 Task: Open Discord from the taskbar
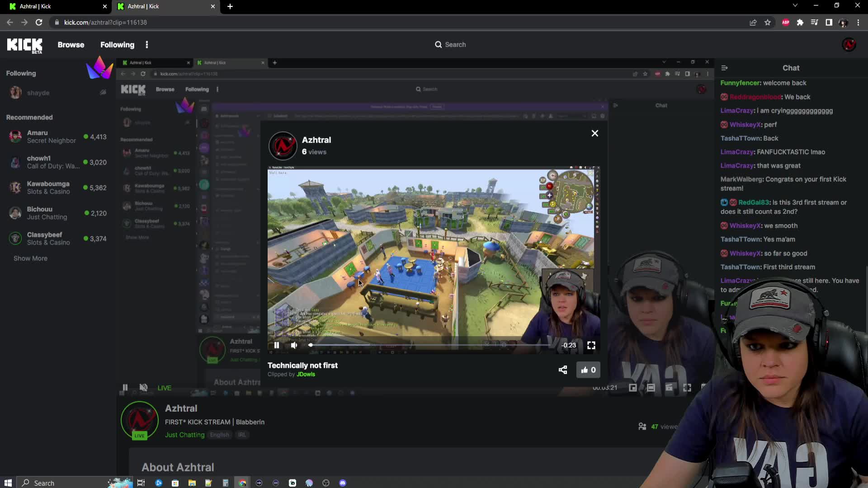coord(342,483)
